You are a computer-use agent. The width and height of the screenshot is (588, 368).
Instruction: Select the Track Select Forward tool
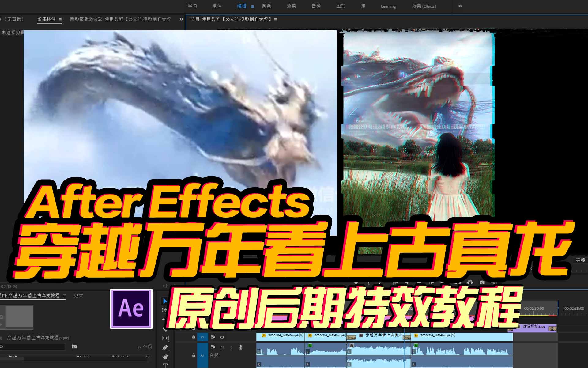tap(164, 310)
